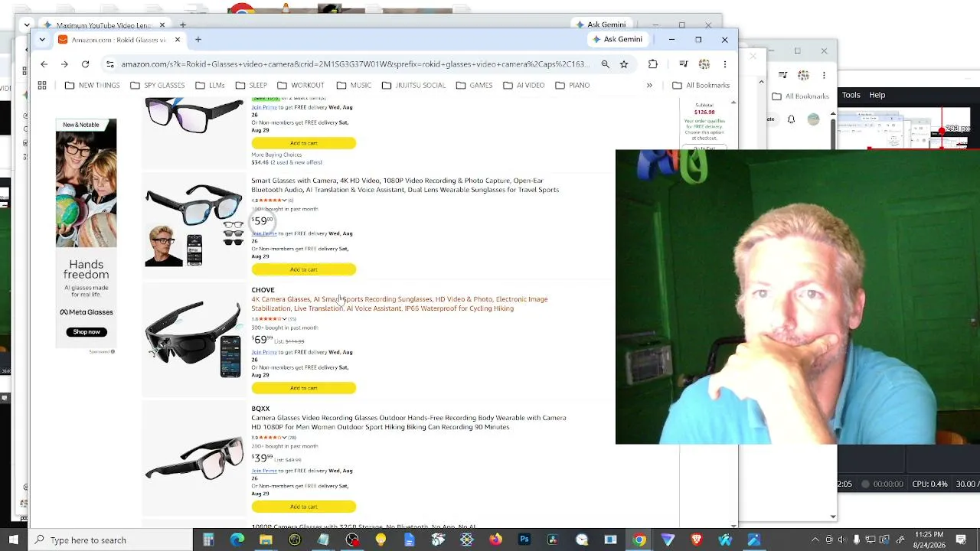Add the BQXX $39 glasses to cart
The width and height of the screenshot is (980, 551).
[x=303, y=507]
